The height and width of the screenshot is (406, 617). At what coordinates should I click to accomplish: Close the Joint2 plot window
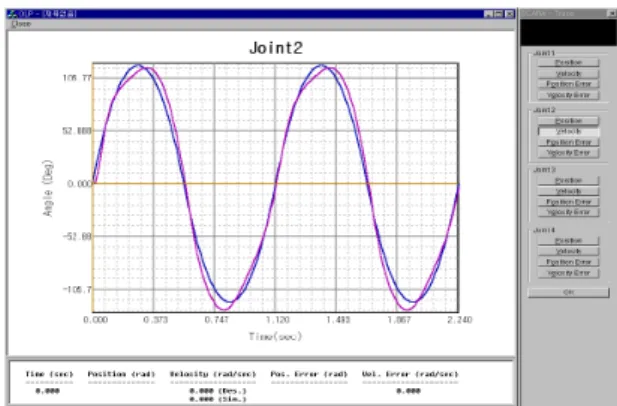510,14
